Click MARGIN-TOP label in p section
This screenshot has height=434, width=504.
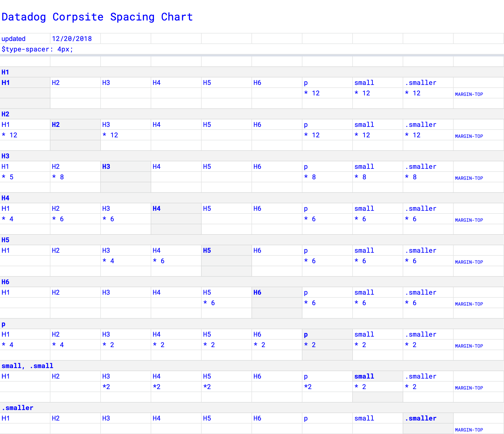469,346
